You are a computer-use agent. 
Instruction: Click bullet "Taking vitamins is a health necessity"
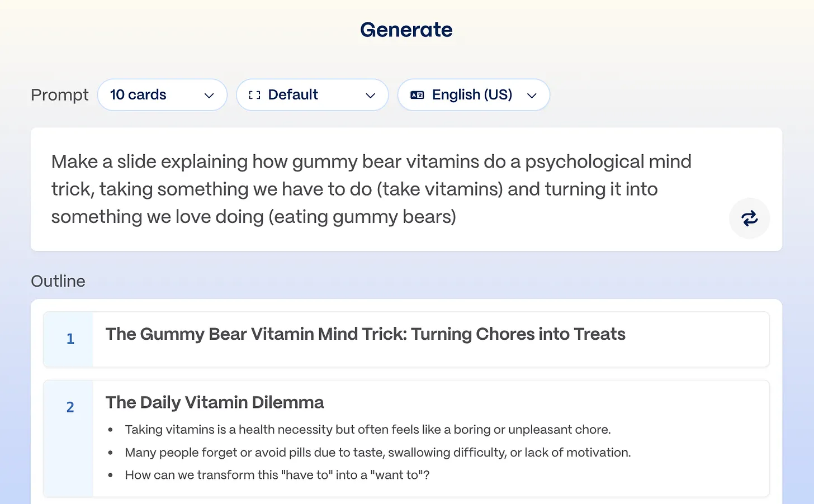pos(367,430)
